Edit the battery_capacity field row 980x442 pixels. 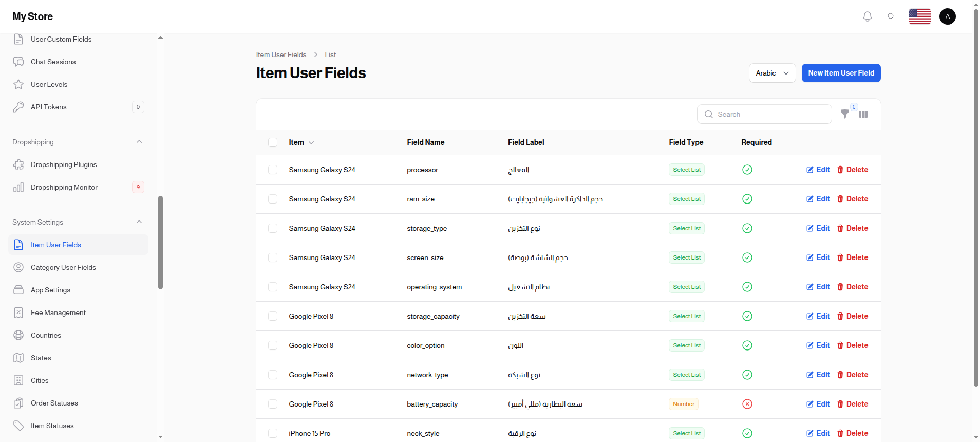(x=818, y=404)
